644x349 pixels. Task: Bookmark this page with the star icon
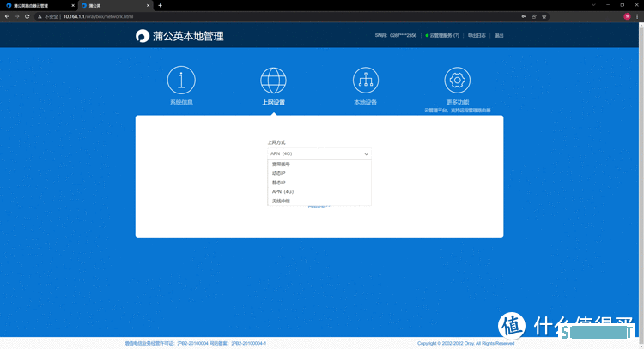[544, 16]
